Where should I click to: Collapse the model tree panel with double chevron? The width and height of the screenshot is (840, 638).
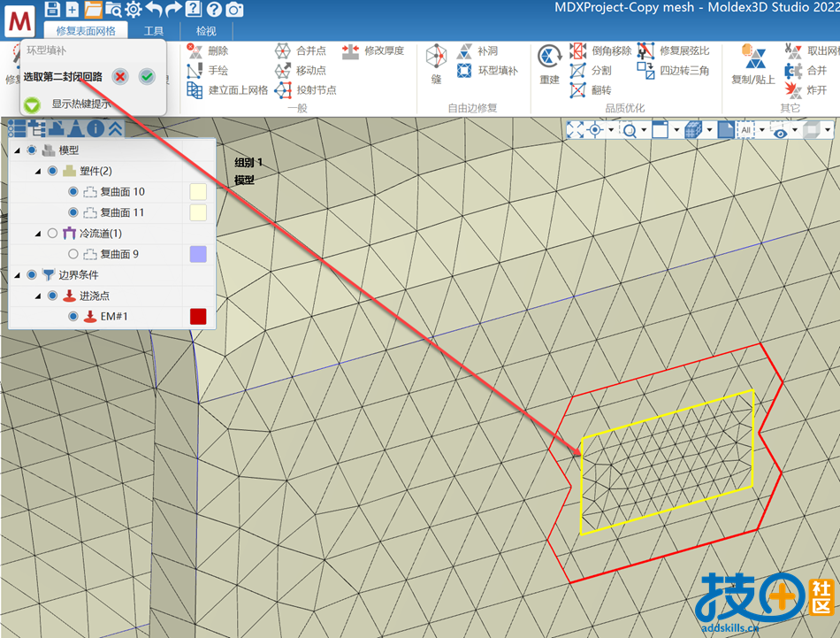pos(115,128)
